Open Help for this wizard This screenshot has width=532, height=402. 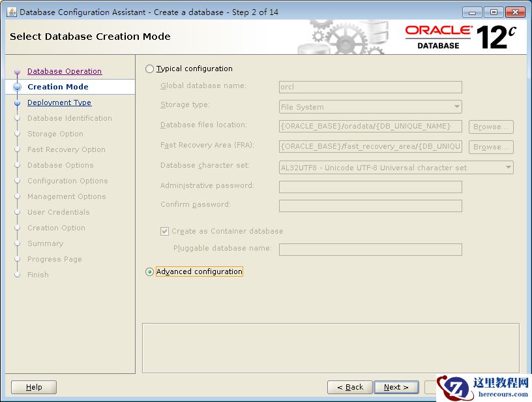click(34, 387)
